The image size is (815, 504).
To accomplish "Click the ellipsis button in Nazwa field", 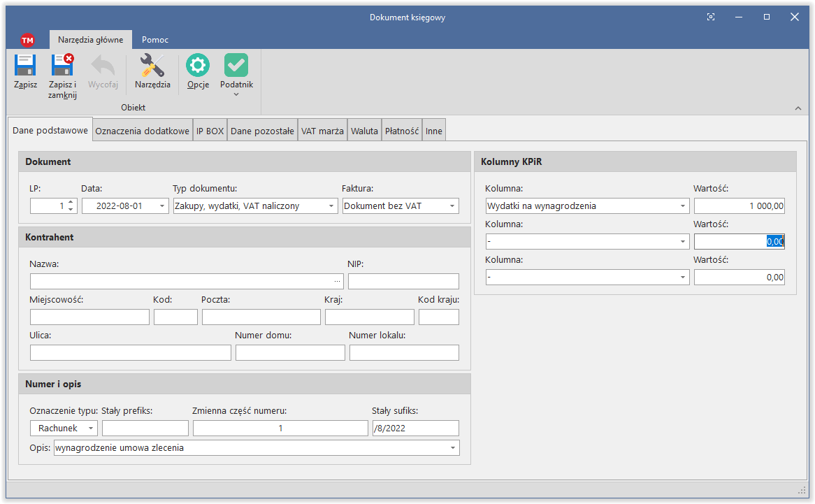I will 338,281.
